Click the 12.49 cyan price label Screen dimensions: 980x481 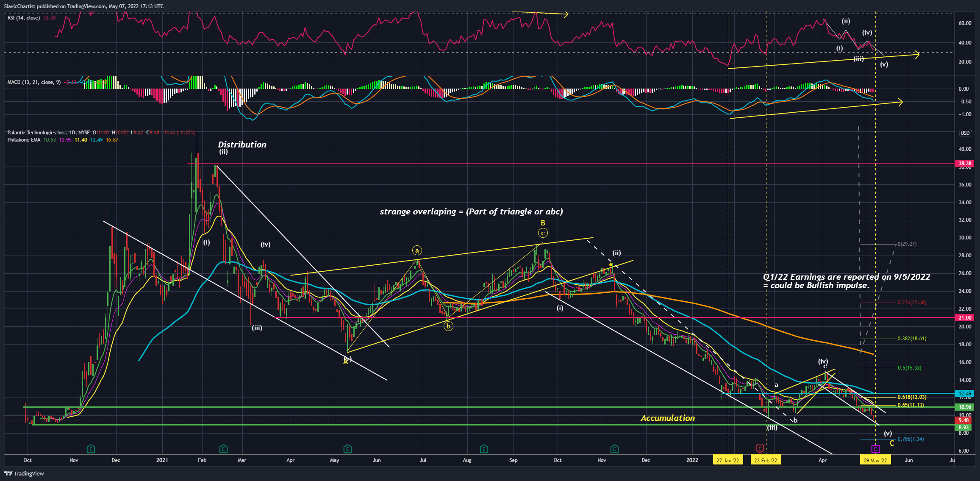pyautogui.click(x=965, y=394)
